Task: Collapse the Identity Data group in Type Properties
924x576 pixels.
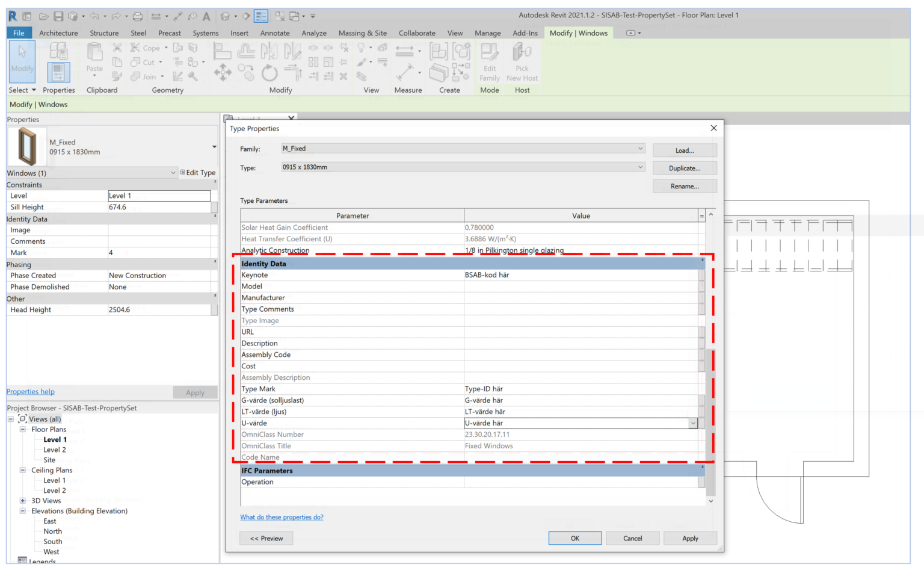Action: tap(702, 261)
